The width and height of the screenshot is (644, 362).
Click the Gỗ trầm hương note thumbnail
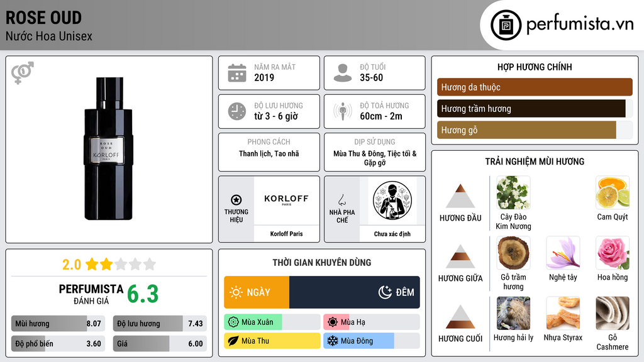coord(513,254)
